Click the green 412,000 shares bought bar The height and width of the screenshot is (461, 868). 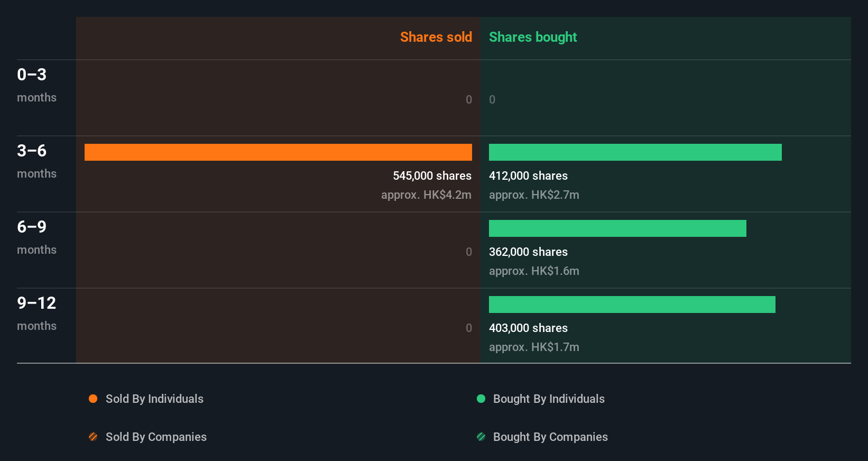[x=635, y=152]
